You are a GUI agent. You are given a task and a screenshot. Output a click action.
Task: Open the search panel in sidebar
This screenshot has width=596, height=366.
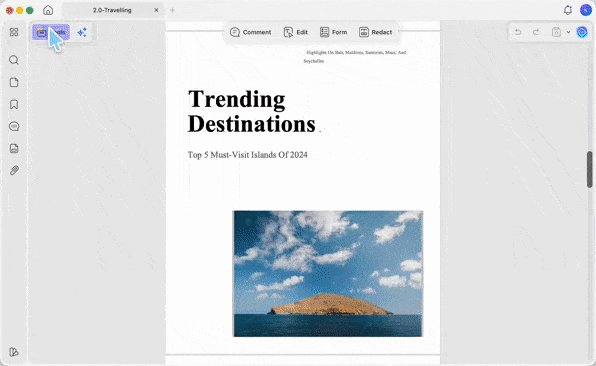(x=14, y=60)
